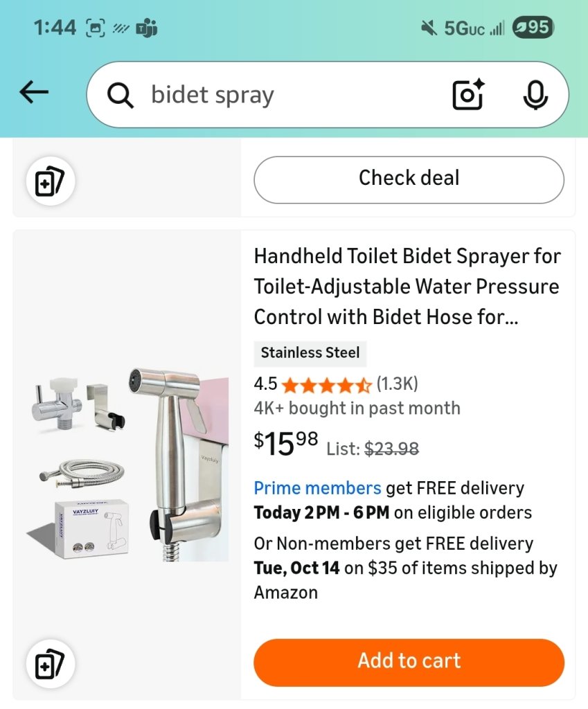Image resolution: width=588 pixels, height=709 pixels.
Task: Tap compare icon beside Check deal
Action: [x=50, y=183]
